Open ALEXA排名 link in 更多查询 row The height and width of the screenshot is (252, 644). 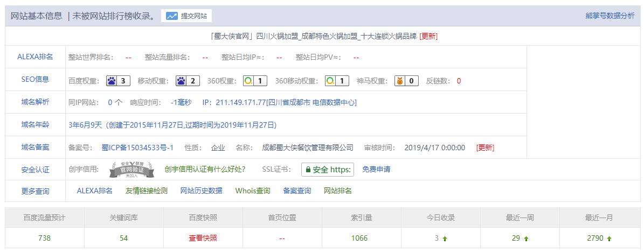click(94, 191)
